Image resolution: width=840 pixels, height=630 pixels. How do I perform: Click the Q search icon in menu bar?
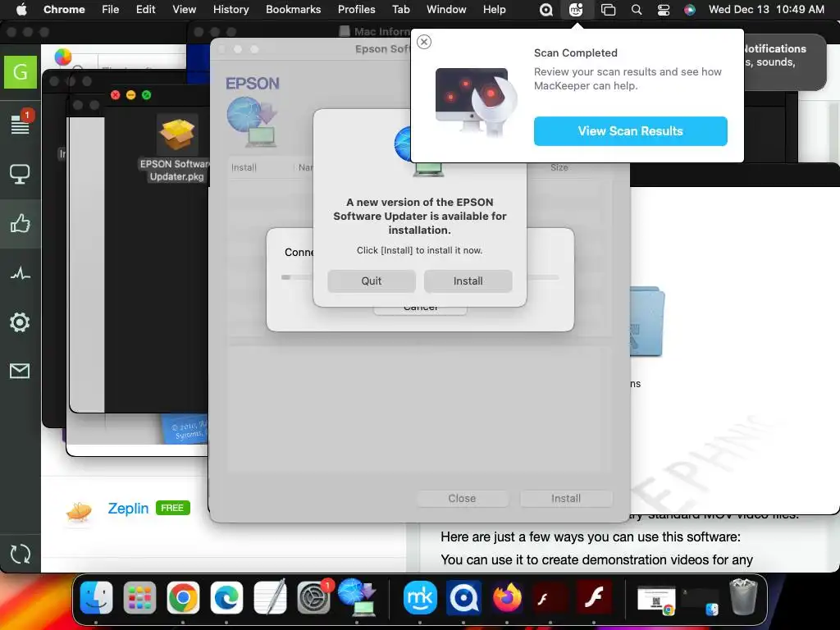tap(546, 10)
